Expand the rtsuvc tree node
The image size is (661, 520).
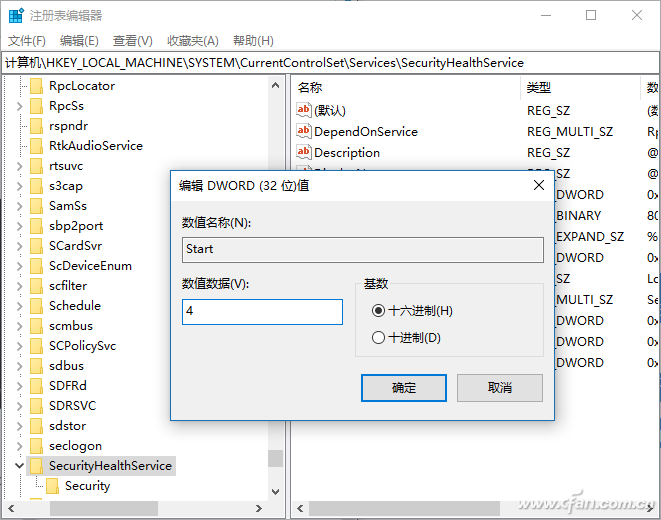point(19,166)
